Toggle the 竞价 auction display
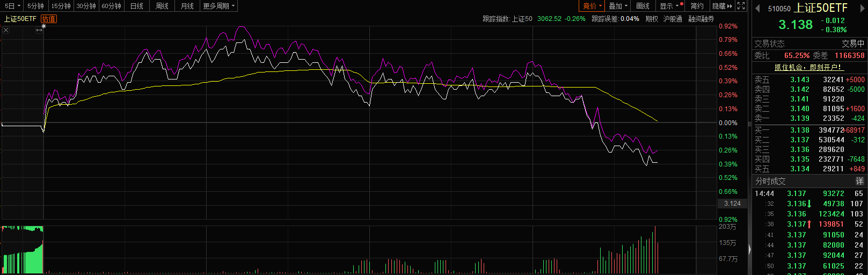Viewport: 868px width, 275px height. click(x=592, y=6)
